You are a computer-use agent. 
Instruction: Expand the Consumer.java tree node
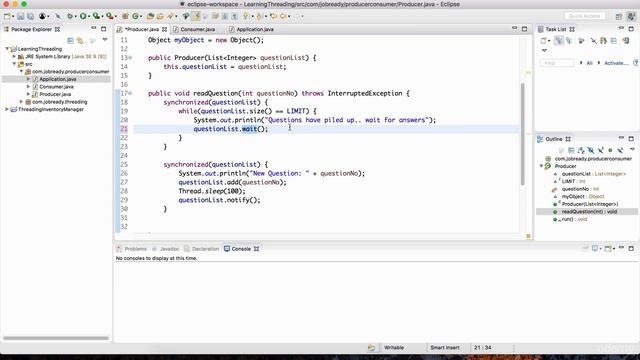(x=29, y=87)
